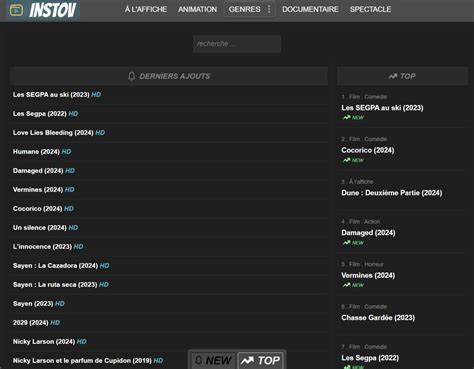Click the INSTOV site title
Screen dimensions: 474x369
tap(53, 10)
